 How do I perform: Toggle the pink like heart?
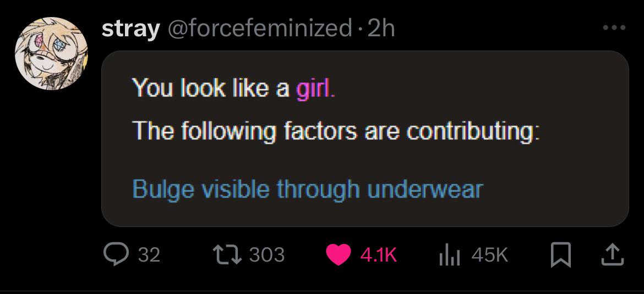(338, 254)
